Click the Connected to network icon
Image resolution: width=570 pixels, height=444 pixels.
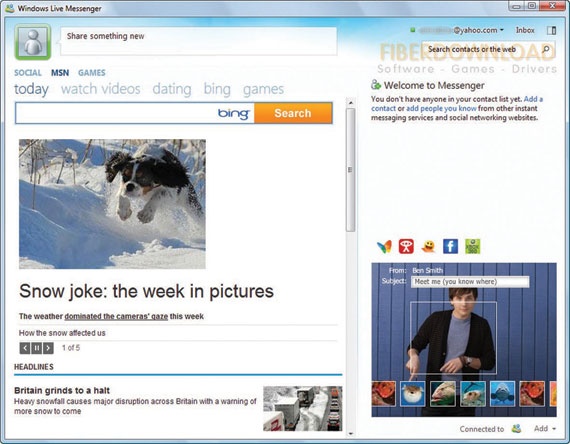tap(516, 429)
